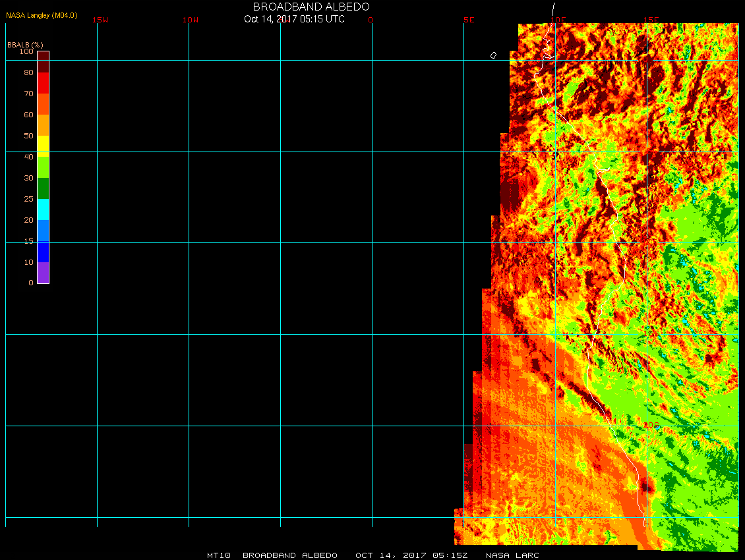Click the dark maroon 80–100 legend swatch
This screenshot has width=745, height=560.
point(43,61)
